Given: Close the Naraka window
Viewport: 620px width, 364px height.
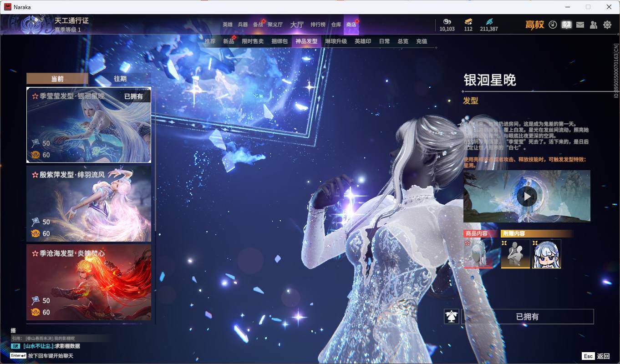Looking at the screenshot, I should pyautogui.click(x=609, y=7).
